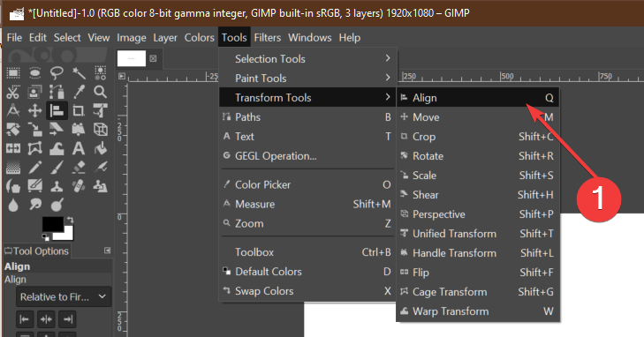Select the Scissors Select tool
The height and width of the screenshot is (337, 644).
click(13, 92)
